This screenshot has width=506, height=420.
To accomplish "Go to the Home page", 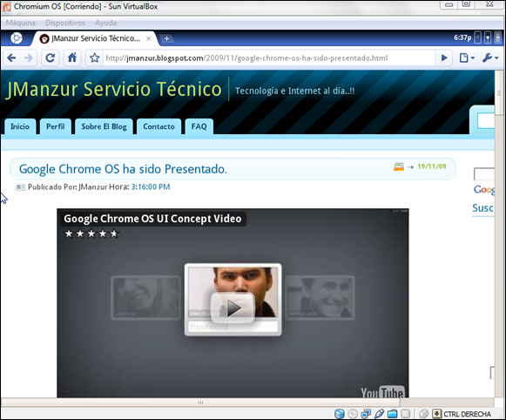I will 72,58.
